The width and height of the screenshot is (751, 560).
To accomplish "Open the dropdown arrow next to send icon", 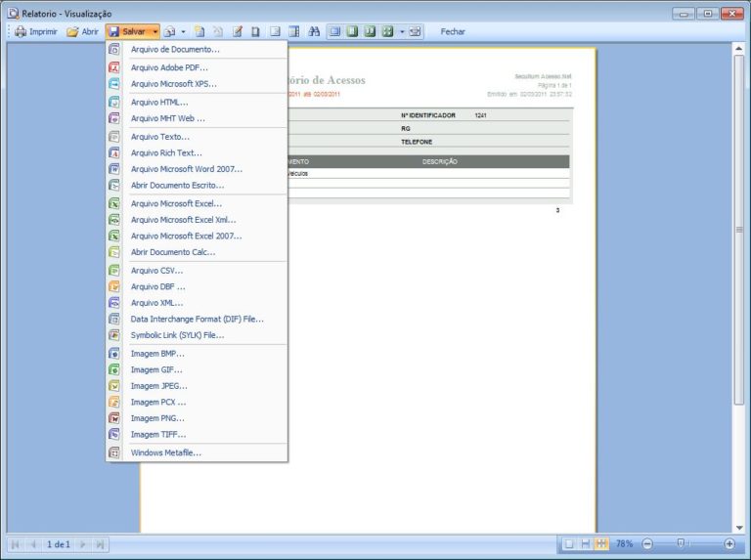I will click(x=183, y=31).
